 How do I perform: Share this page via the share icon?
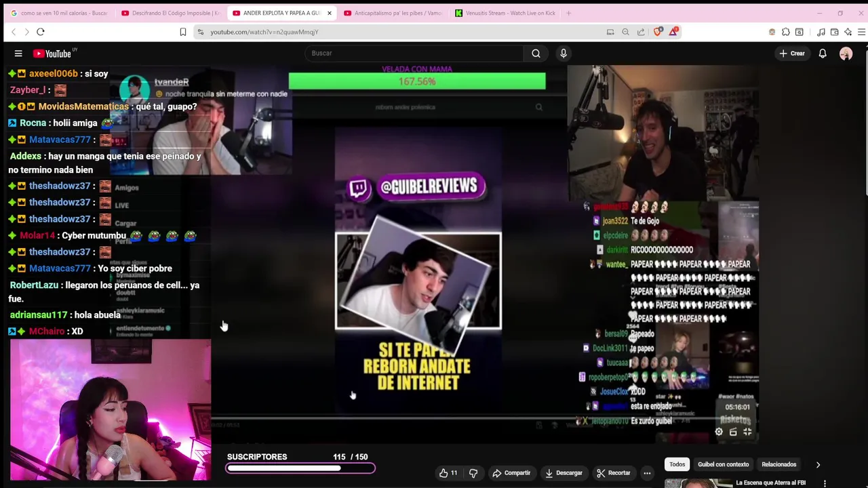click(641, 32)
